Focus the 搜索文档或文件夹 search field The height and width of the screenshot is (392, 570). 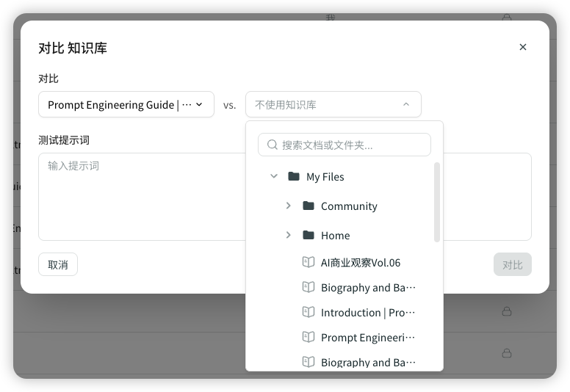coord(353,145)
